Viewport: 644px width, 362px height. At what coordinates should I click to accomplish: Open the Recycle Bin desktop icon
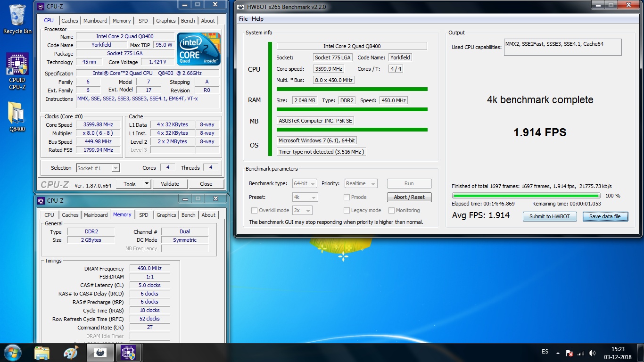(17, 19)
